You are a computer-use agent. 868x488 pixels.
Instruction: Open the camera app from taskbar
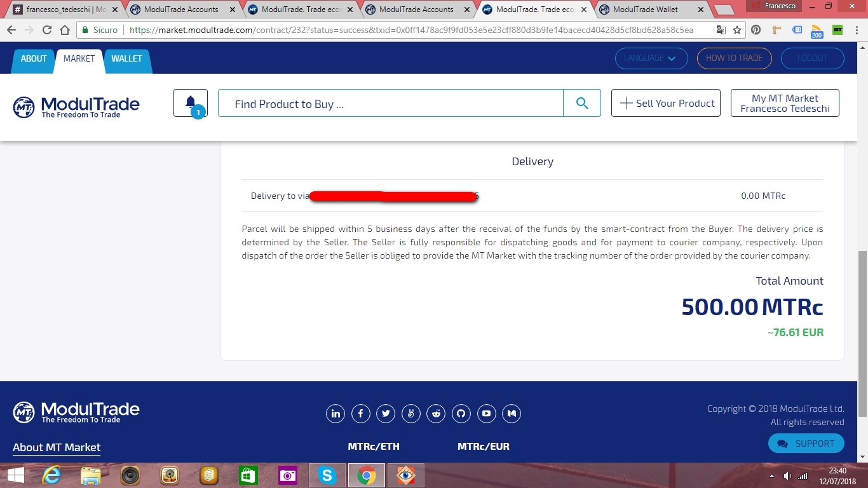coord(288,475)
